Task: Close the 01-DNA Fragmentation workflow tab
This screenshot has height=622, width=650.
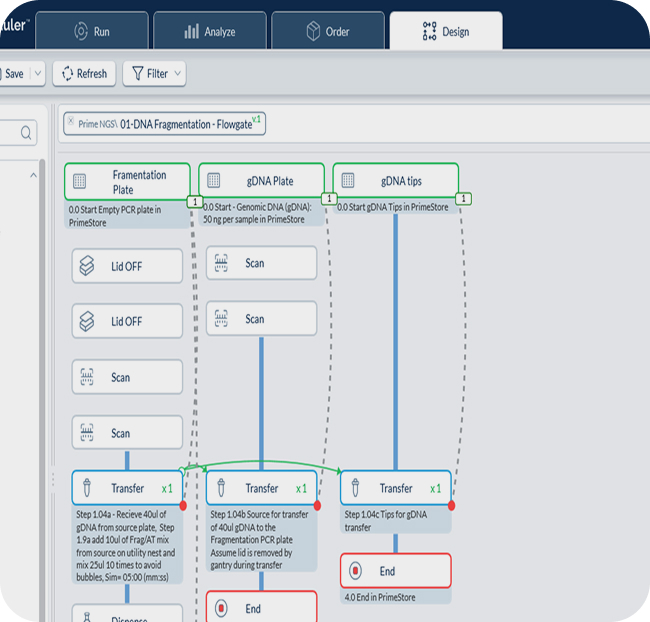Action: [70, 120]
